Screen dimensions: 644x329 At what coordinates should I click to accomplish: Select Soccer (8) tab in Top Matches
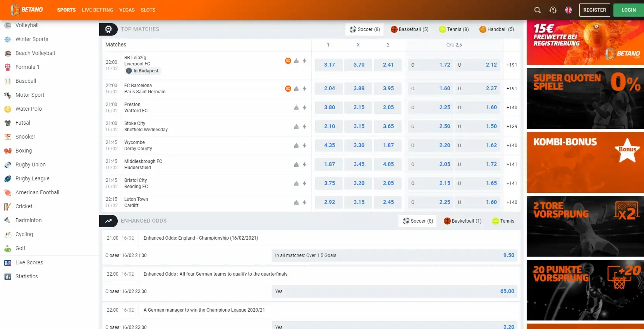[x=365, y=29]
